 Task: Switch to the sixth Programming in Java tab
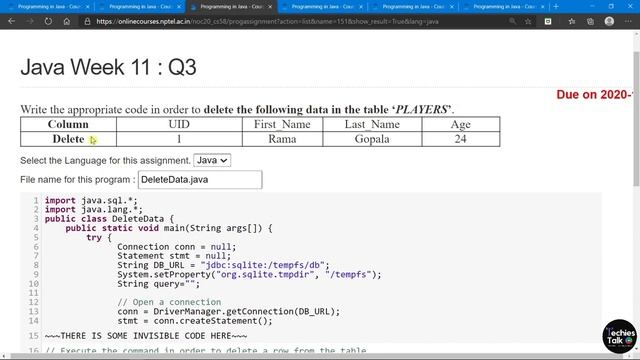pyautogui.click(x=504, y=7)
